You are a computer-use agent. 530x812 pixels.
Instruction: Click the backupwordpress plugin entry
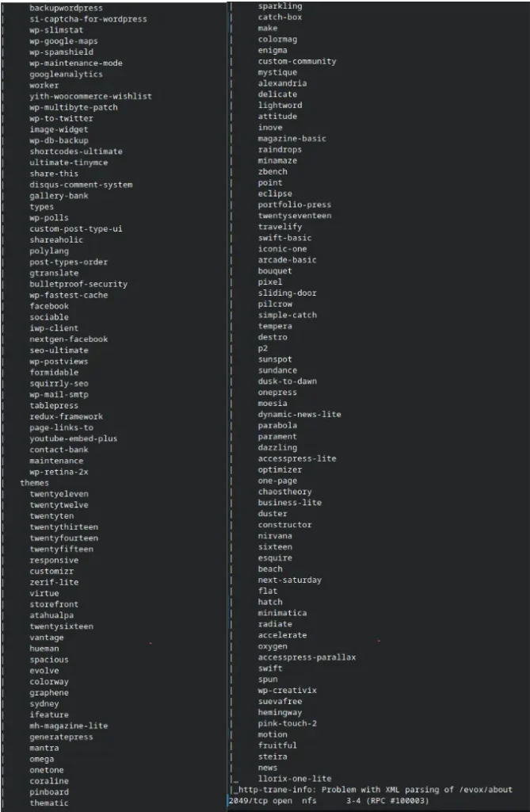point(66,8)
